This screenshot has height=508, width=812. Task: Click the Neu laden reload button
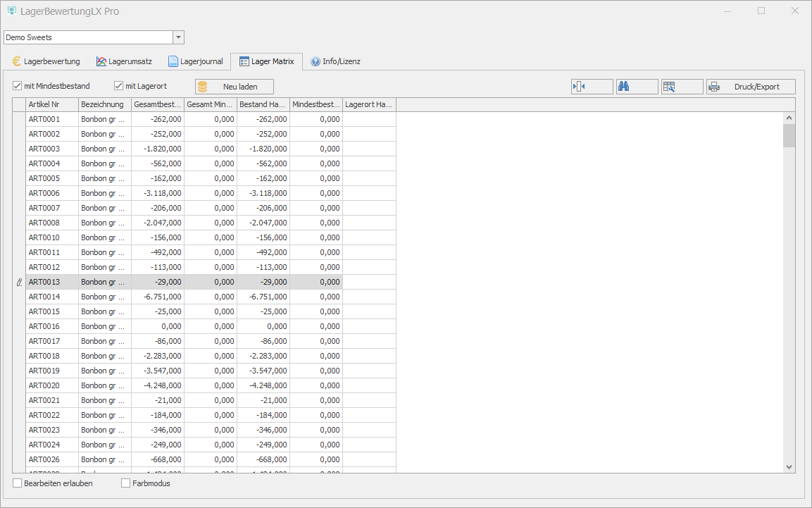234,87
